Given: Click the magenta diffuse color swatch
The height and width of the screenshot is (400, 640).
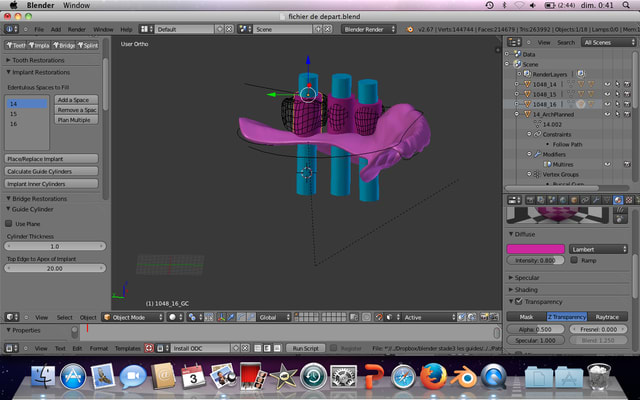Looking at the screenshot, I should point(536,248).
